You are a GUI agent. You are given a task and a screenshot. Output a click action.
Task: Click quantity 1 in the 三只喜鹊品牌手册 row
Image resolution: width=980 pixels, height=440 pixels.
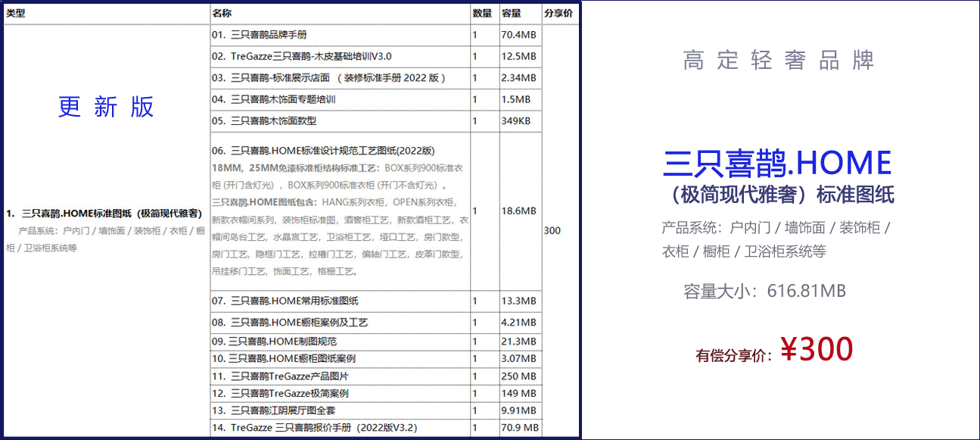coord(474,35)
